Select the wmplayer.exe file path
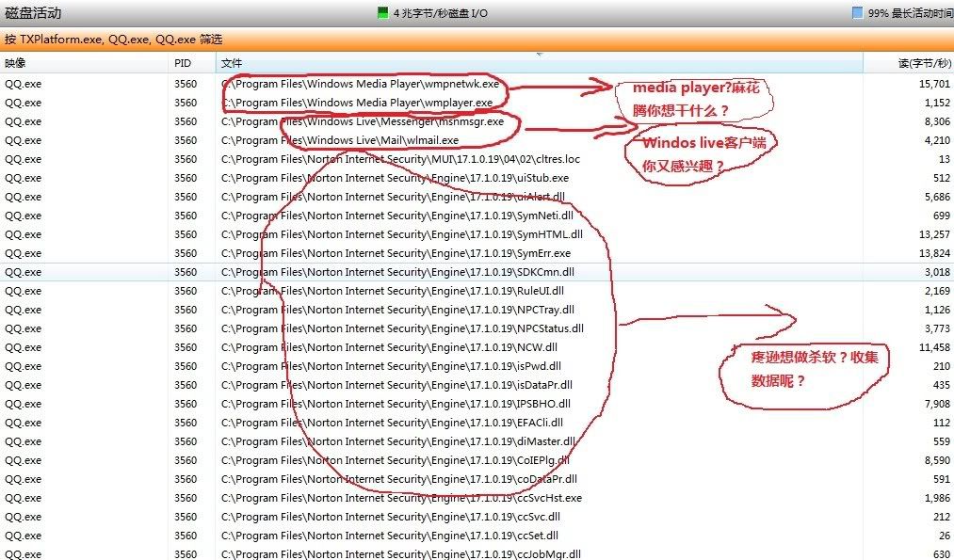Screen dimensions: 954x560 tap(357, 103)
